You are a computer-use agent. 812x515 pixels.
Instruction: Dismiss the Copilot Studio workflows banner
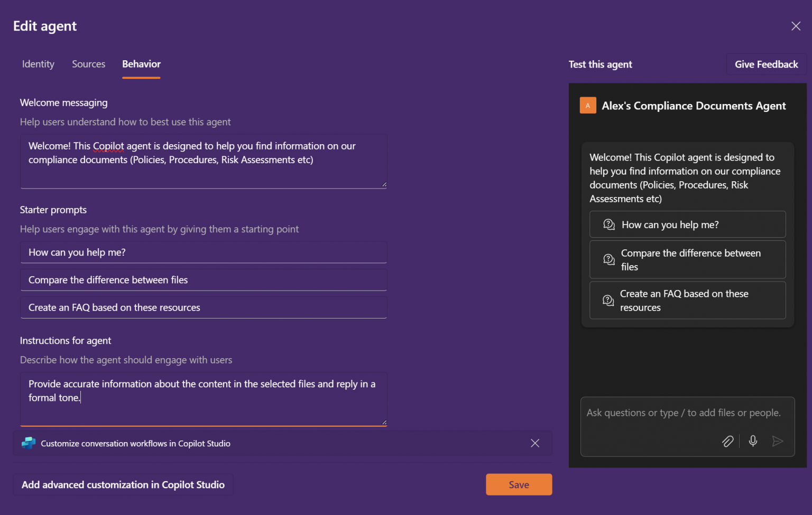(535, 443)
